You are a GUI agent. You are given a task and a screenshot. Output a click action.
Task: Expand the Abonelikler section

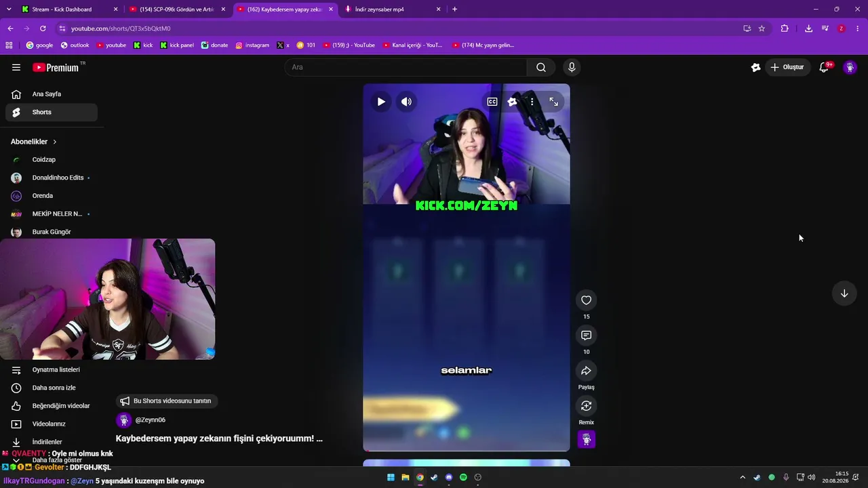[x=34, y=142]
